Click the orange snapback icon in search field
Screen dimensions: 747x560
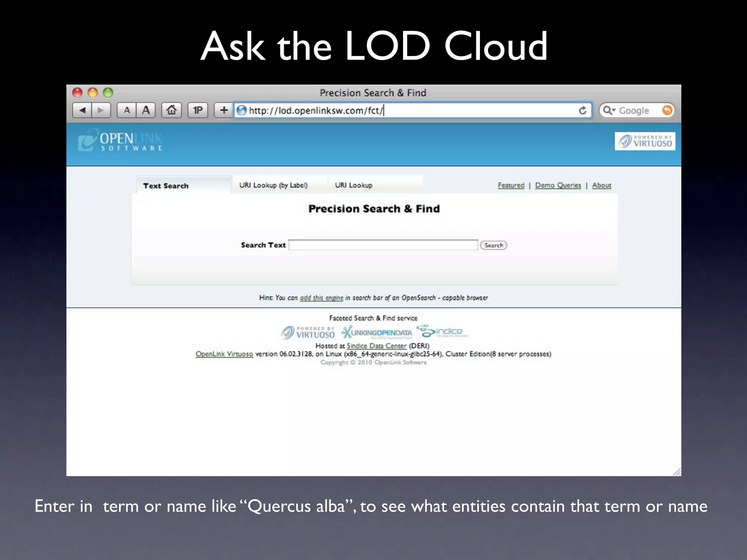click(x=667, y=110)
